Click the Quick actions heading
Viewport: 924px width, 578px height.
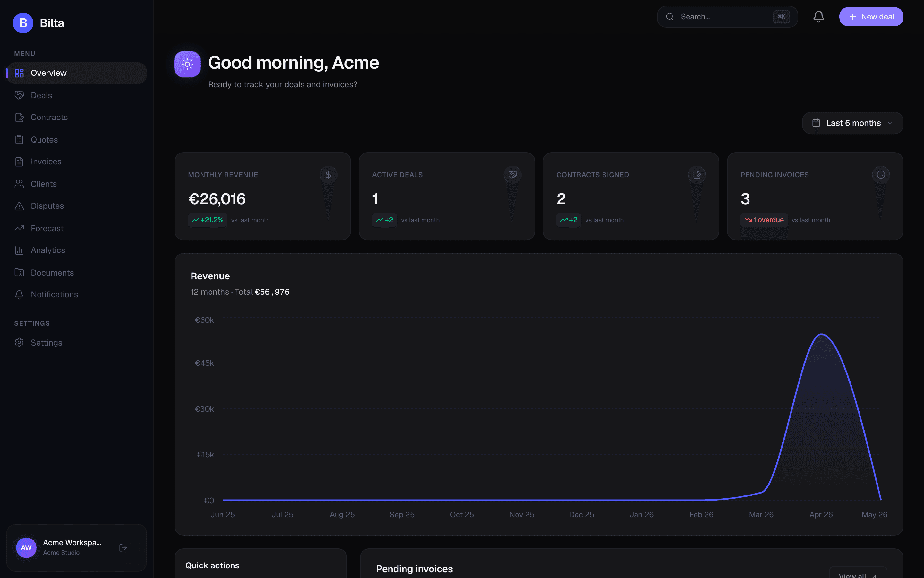tap(212, 565)
